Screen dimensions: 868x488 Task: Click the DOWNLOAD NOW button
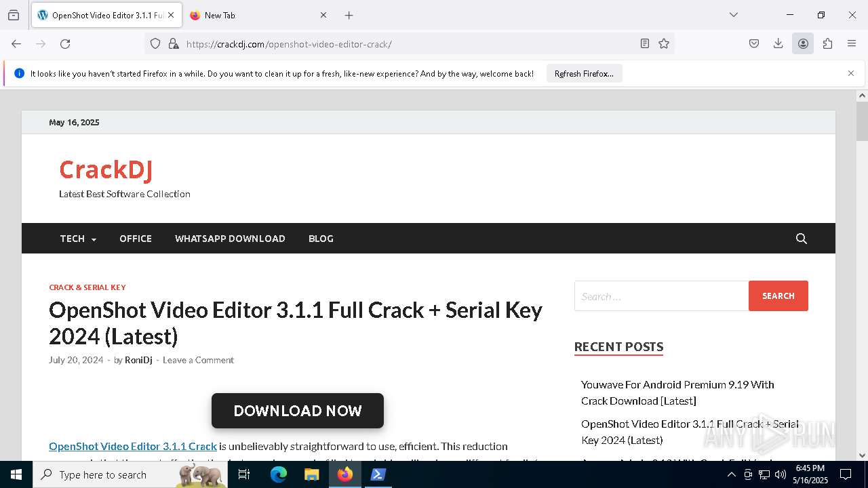click(298, 411)
